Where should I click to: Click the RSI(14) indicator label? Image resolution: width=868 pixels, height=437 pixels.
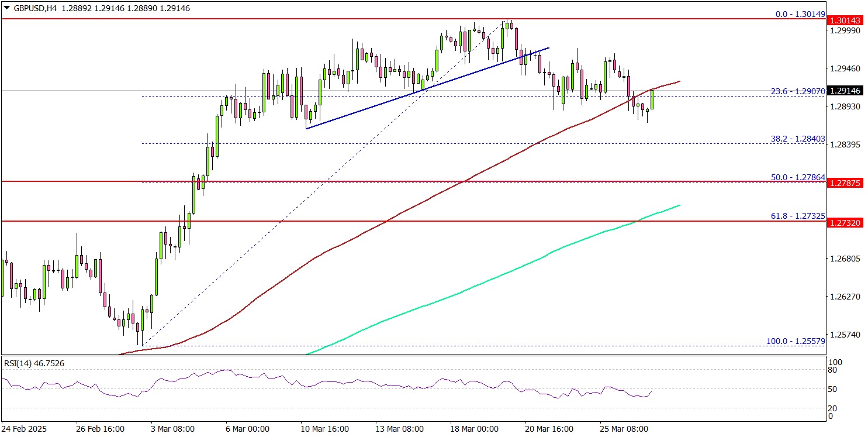34,363
